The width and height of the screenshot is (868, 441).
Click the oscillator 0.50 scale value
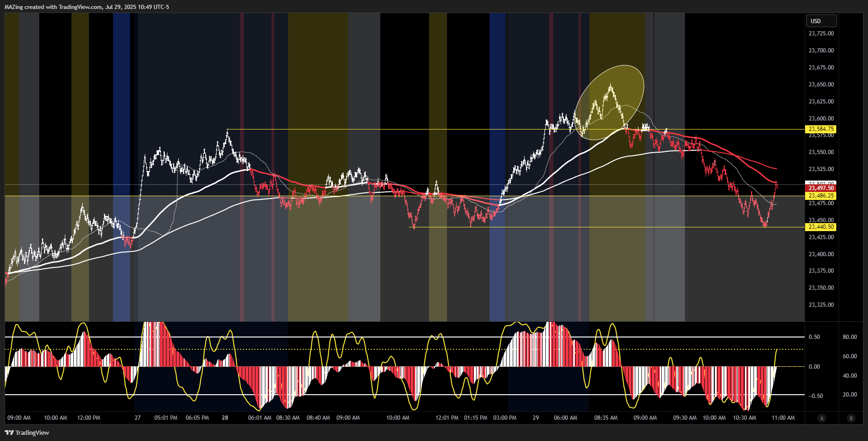point(815,337)
